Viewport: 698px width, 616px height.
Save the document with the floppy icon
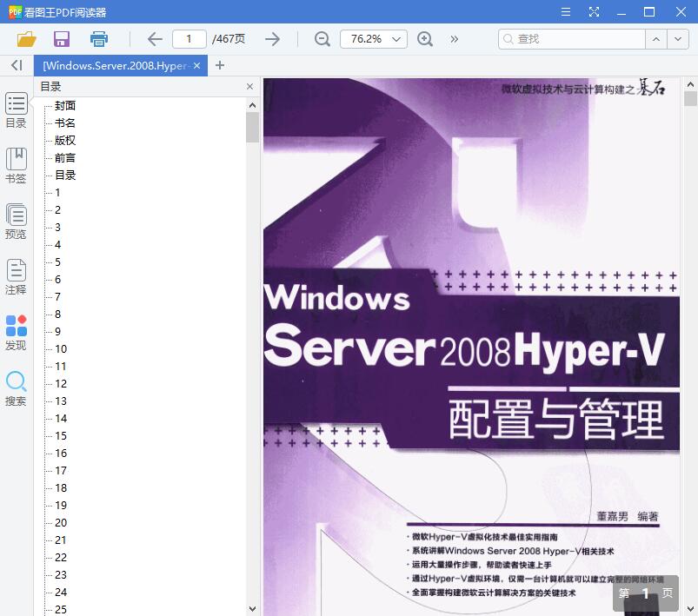(x=62, y=39)
